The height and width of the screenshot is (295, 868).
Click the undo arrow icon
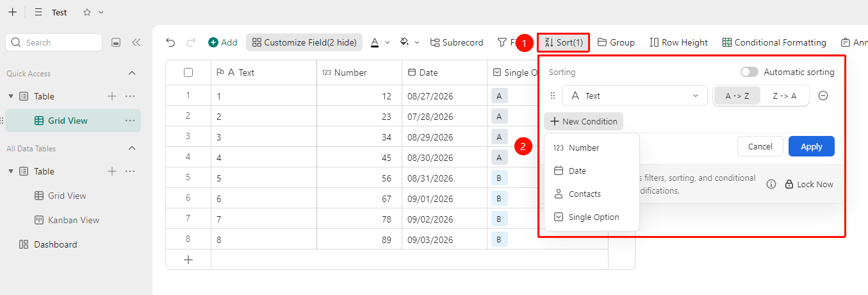coord(170,42)
